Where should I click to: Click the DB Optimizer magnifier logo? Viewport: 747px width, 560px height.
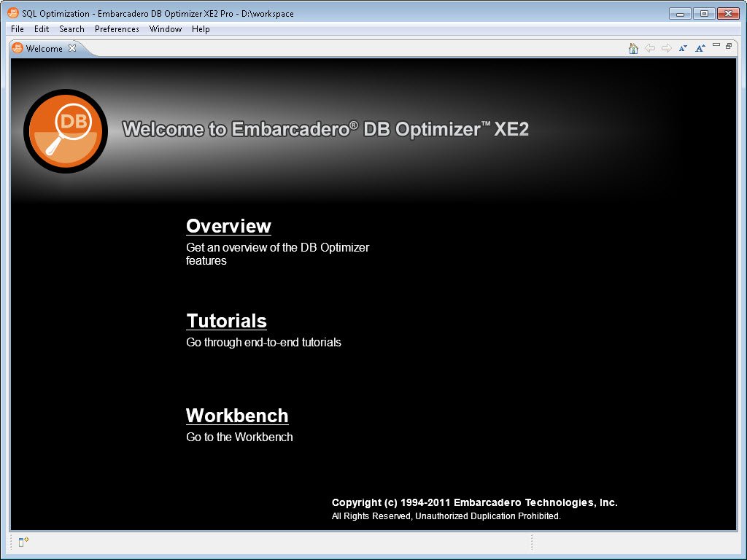pyautogui.click(x=66, y=131)
